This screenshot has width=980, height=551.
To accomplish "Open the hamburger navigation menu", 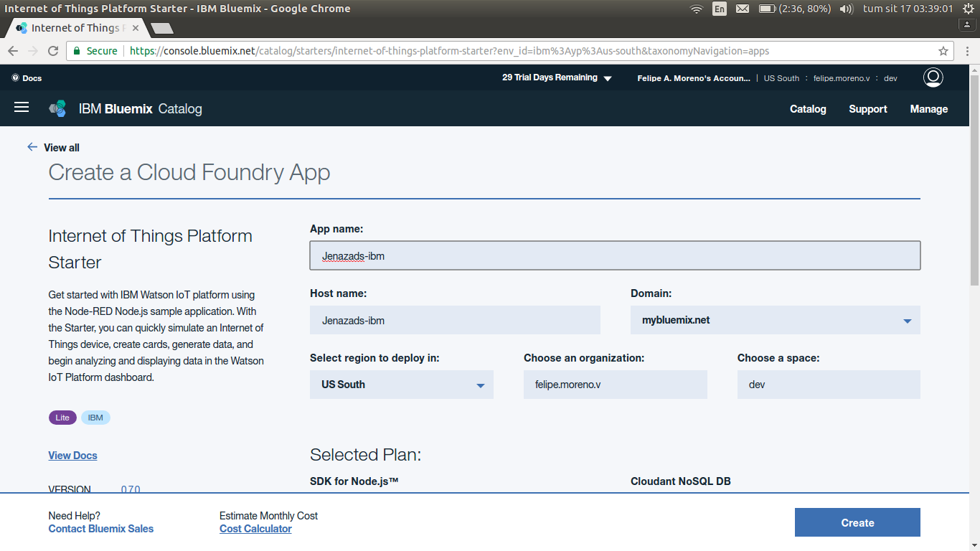I will tap(22, 107).
